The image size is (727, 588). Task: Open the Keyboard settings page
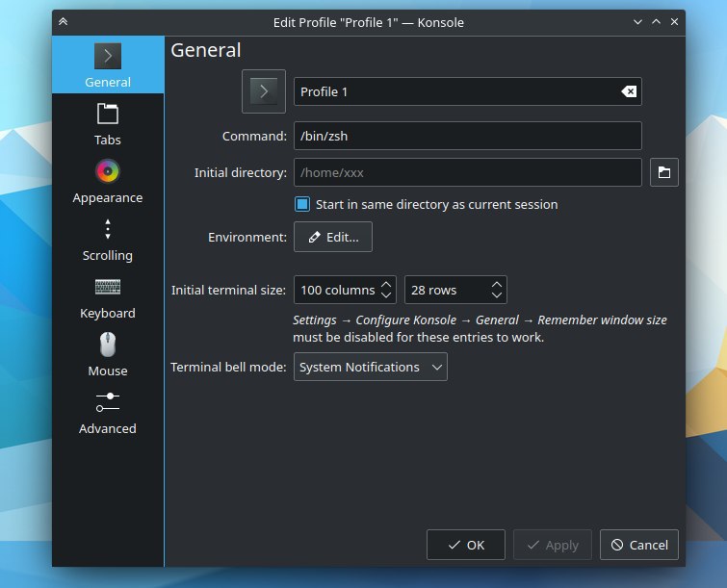click(108, 297)
